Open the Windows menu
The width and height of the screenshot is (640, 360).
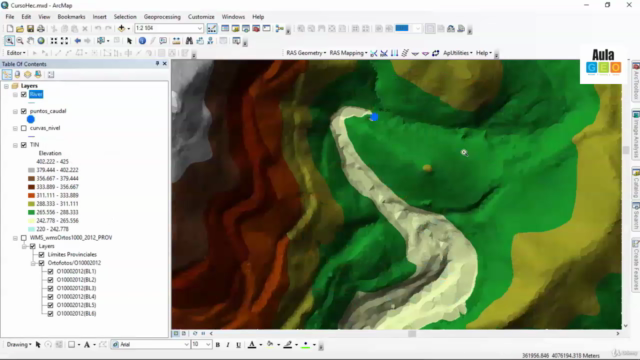coord(233,17)
